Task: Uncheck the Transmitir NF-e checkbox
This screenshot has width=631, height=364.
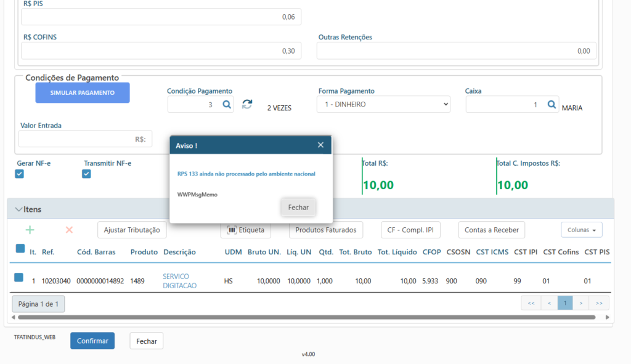Action: click(x=86, y=174)
